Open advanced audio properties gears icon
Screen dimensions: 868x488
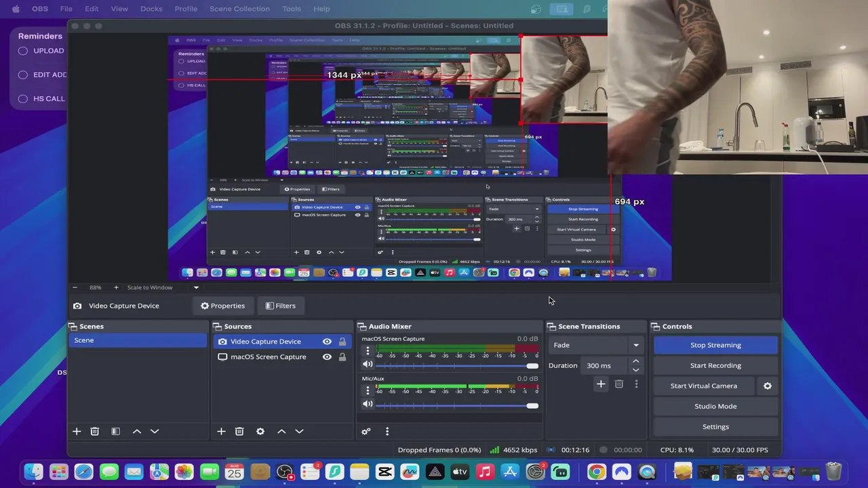pos(366,431)
